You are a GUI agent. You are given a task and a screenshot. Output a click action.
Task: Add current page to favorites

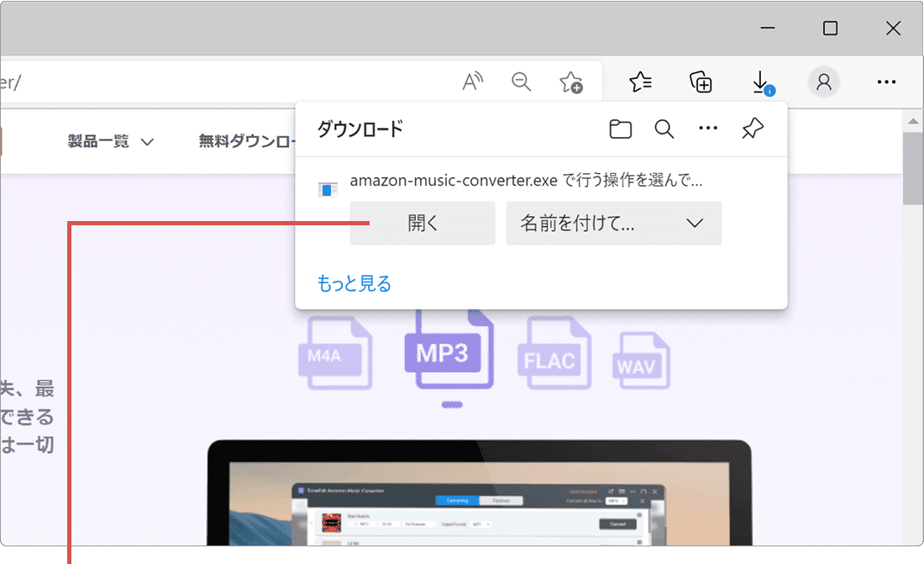tap(571, 82)
